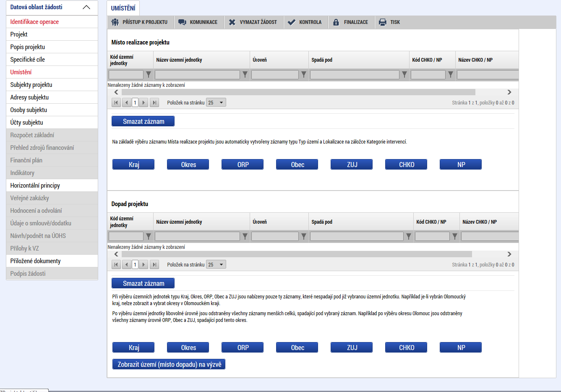Go to previous page in Místo realizace pager
561x392 pixels.
tap(126, 102)
